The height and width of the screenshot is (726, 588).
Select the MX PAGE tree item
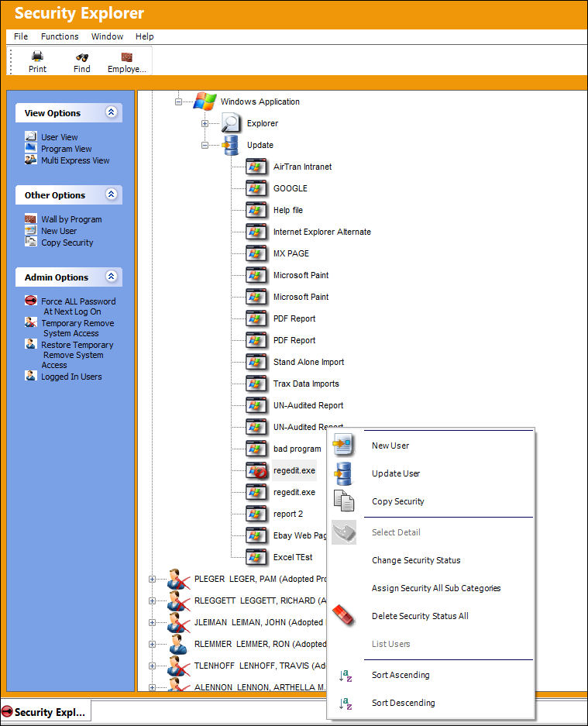tap(291, 253)
